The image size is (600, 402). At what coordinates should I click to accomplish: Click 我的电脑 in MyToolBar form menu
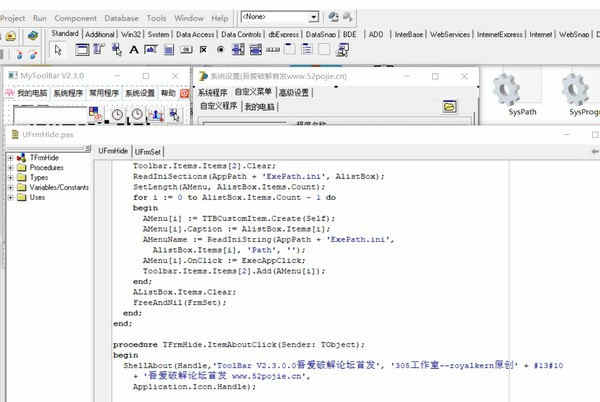point(32,93)
